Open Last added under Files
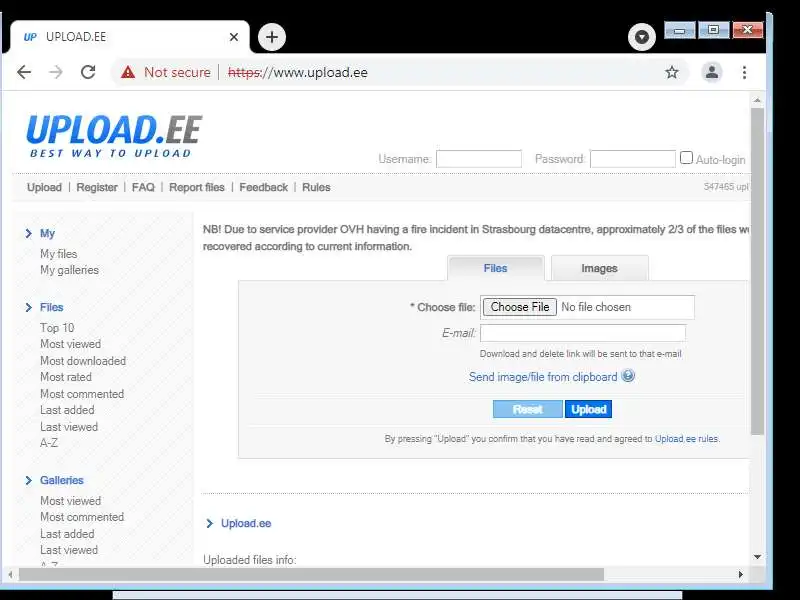 tap(67, 410)
